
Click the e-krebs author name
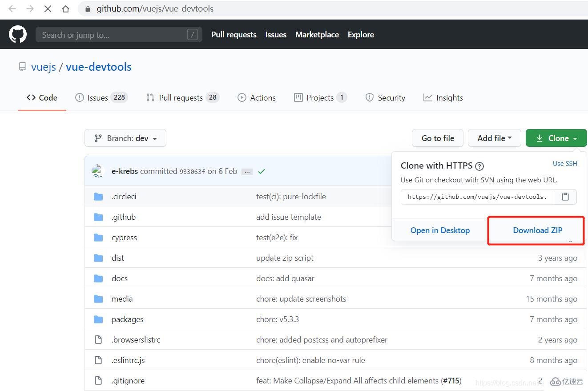coord(125,171)
